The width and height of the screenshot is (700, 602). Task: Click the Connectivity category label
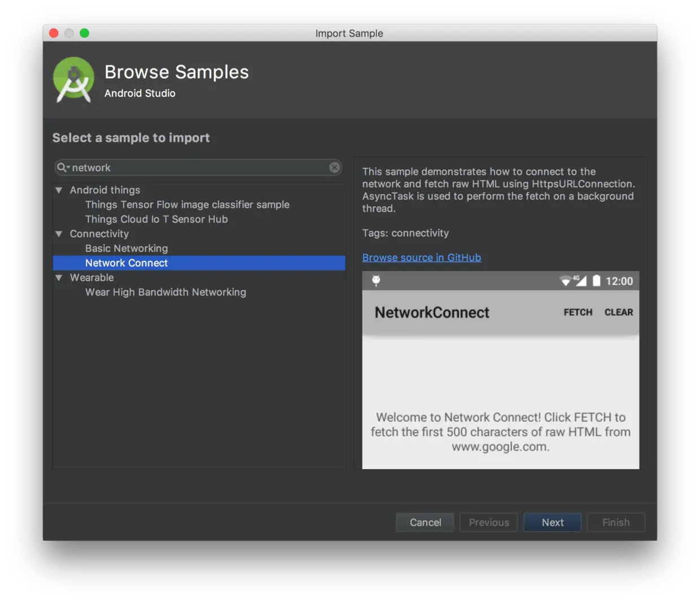pos(99,234)
